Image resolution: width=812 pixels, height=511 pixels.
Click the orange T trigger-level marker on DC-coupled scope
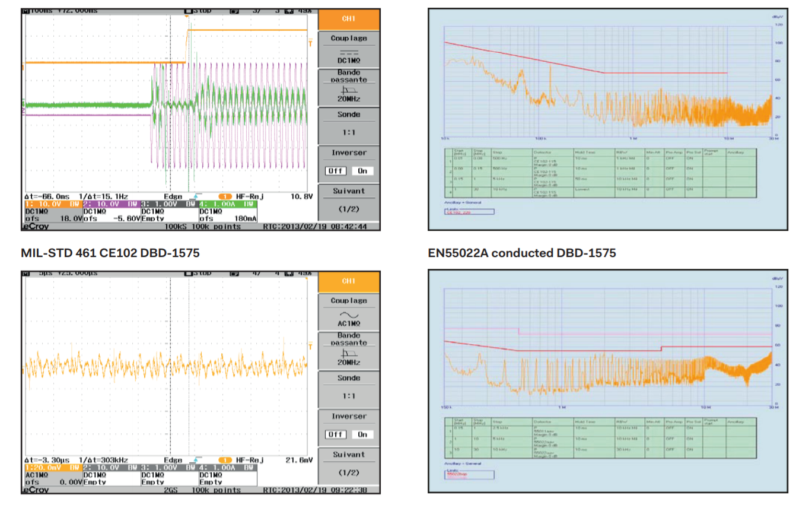click(310, 42)
